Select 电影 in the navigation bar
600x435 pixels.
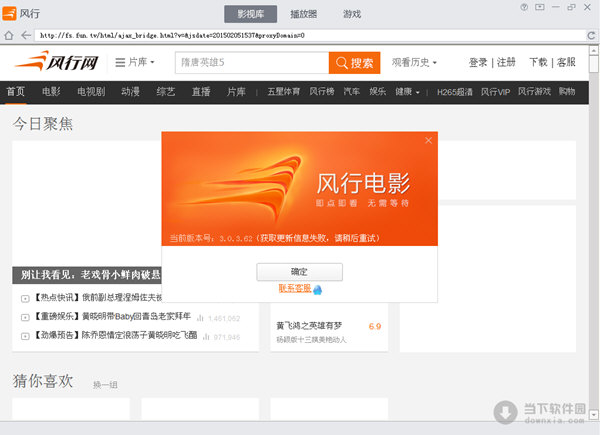tap(51, 92)
